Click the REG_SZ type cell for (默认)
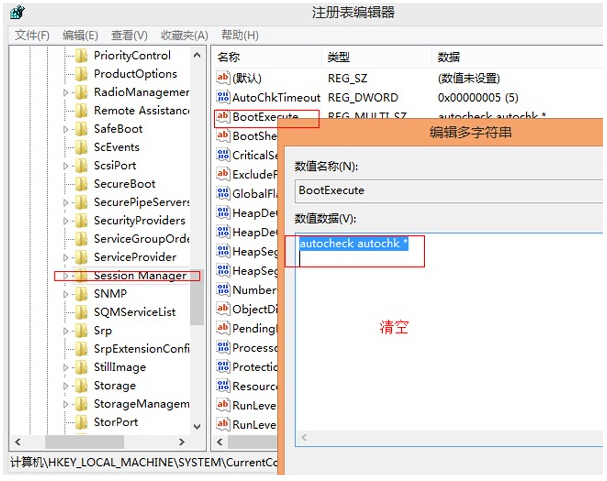Screen dimensions: 607x481 348,79
